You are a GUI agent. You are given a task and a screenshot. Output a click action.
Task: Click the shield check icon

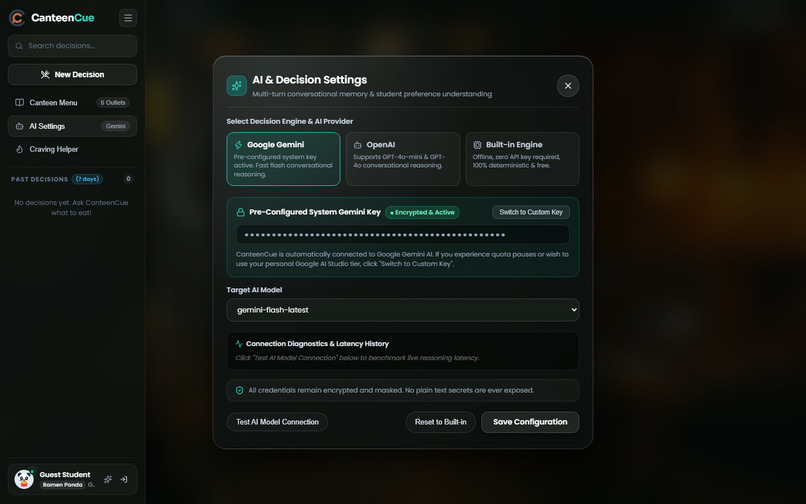[x=240, y=390]
